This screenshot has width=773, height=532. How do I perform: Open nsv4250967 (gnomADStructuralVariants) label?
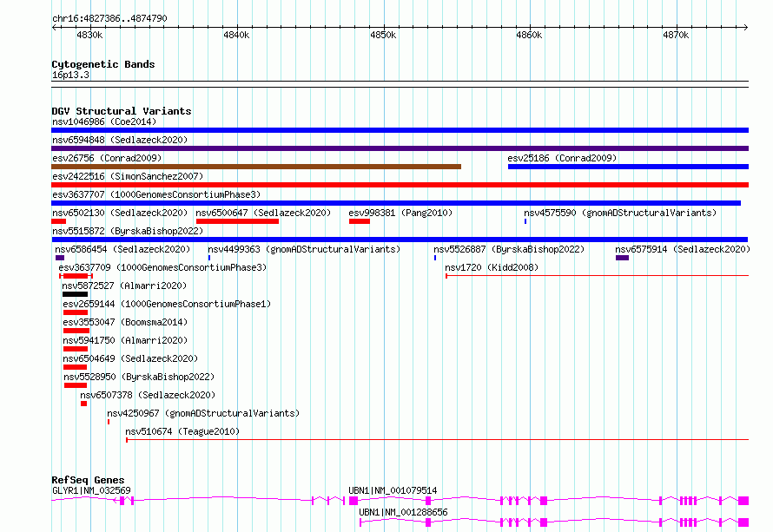[x=203, y=413]
